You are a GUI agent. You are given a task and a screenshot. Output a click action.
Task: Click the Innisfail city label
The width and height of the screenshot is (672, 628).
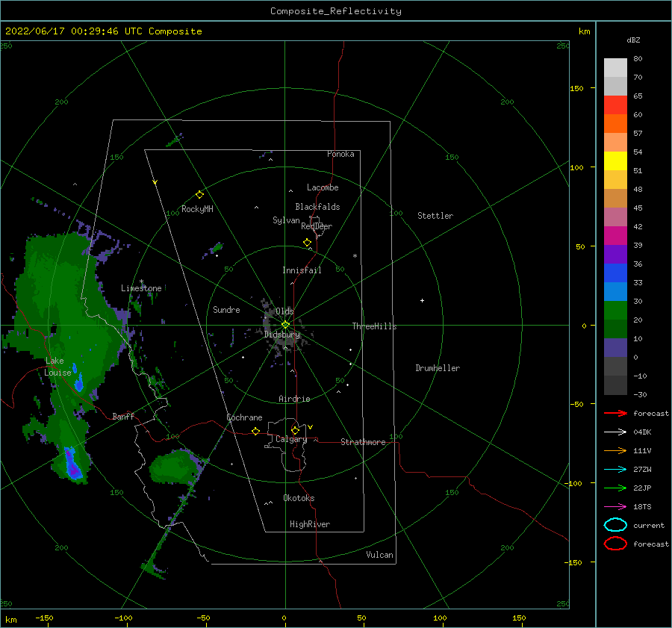click(302, 270)
